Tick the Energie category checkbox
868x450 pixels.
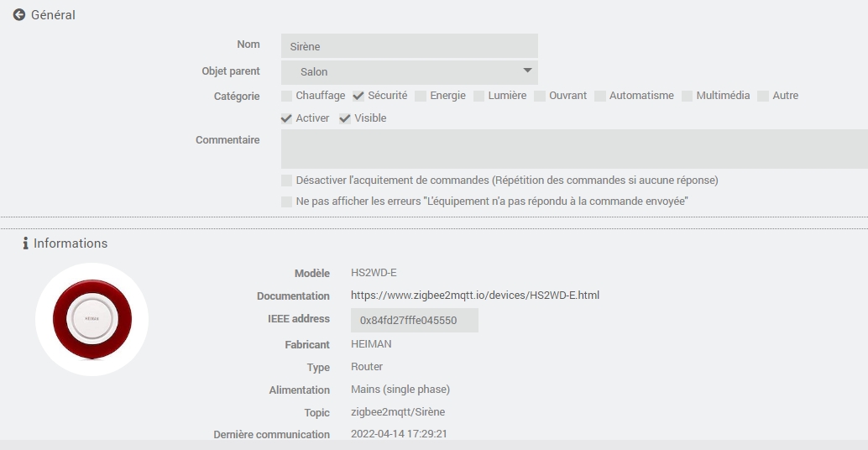421,96
